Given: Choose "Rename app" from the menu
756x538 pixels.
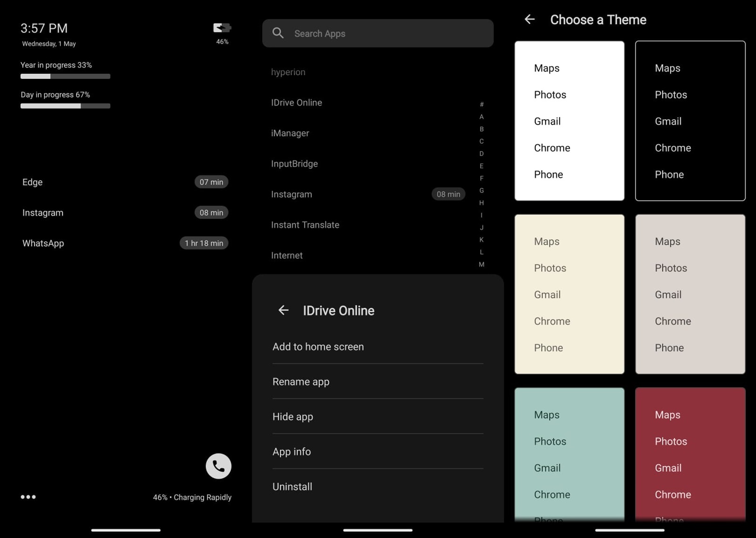Looking at the screenshot, I should click(x=301, y=382).
